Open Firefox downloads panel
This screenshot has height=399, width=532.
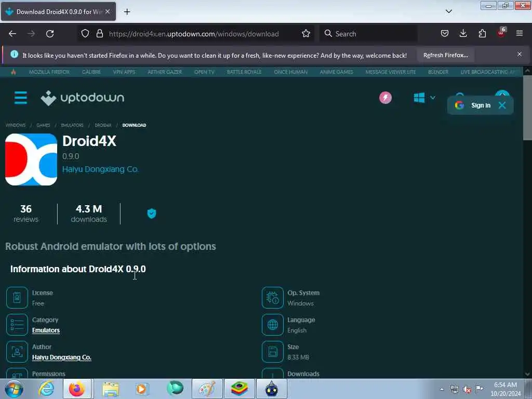(463, 33)
